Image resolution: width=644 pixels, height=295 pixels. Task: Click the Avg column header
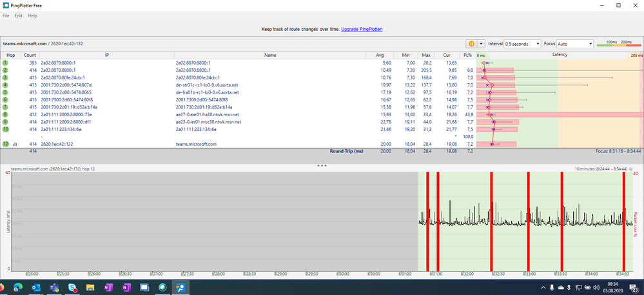point(380,55)
